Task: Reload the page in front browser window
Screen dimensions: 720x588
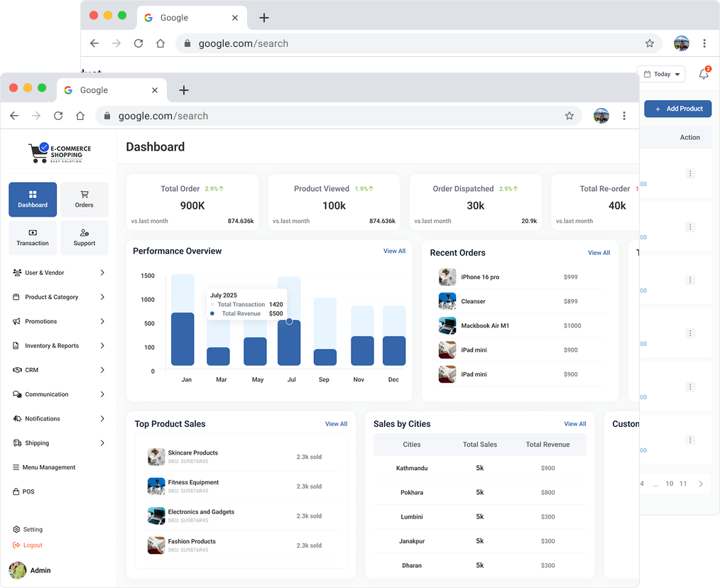Action: (58, 116)
